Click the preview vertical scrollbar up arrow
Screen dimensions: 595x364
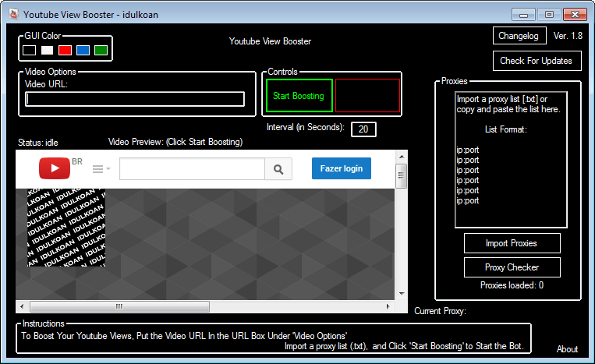point(402,156)
